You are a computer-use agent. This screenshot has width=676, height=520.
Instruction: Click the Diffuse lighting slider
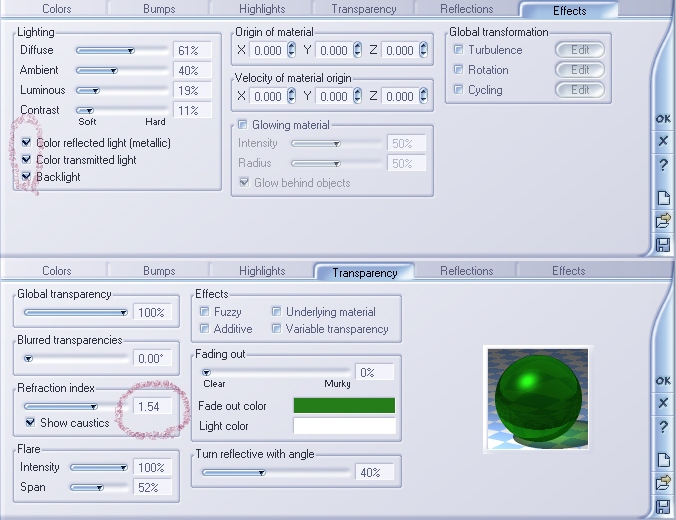coord(122,50)
